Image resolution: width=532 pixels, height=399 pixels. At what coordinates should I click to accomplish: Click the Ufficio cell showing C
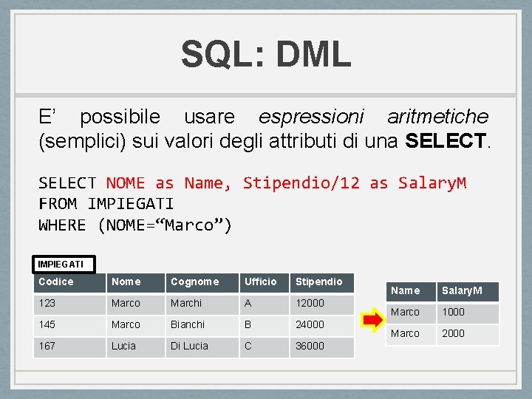click(265, 347)
